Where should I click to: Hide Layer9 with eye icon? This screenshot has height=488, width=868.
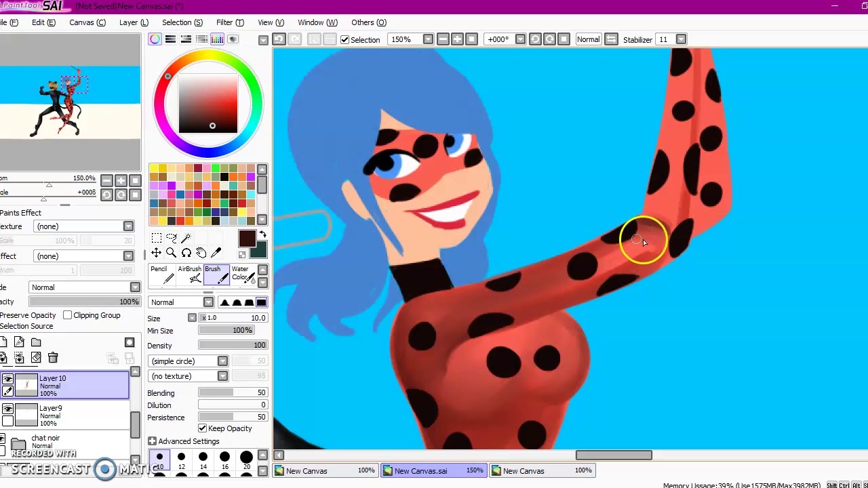pos(7,409)
